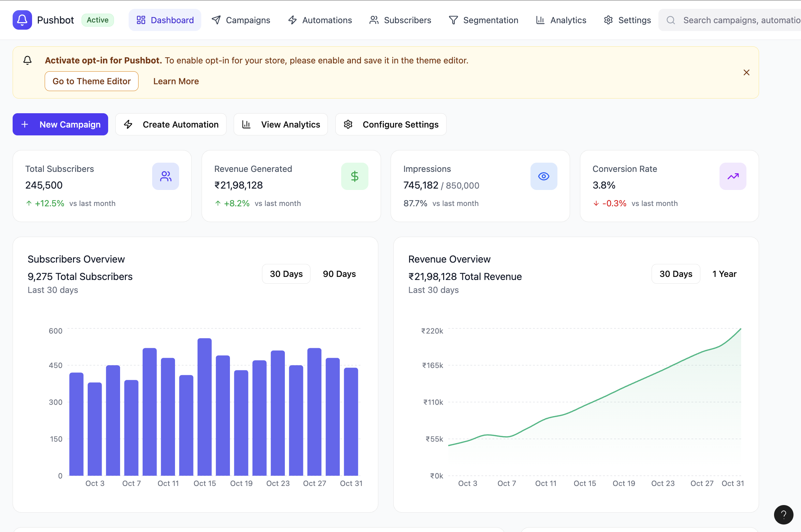The image size is (801, 532).
Task: Open the help question mark button
Action: tap(783, 514)
